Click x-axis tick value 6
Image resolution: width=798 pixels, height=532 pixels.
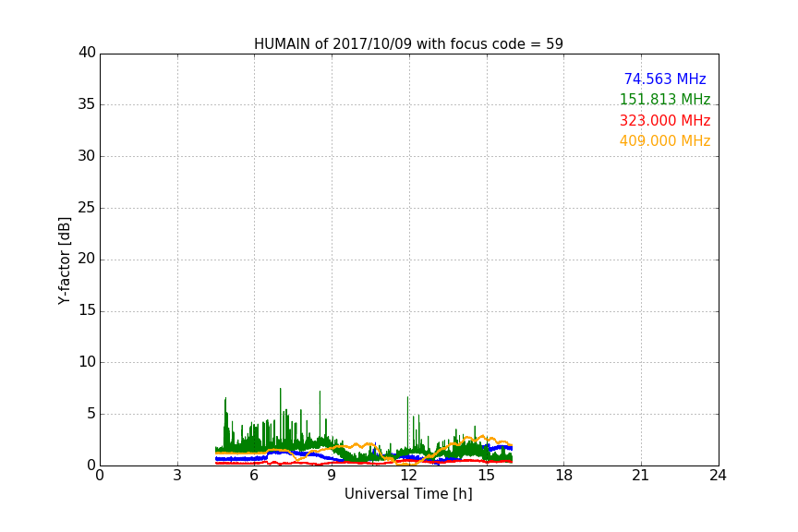[255, 476]
